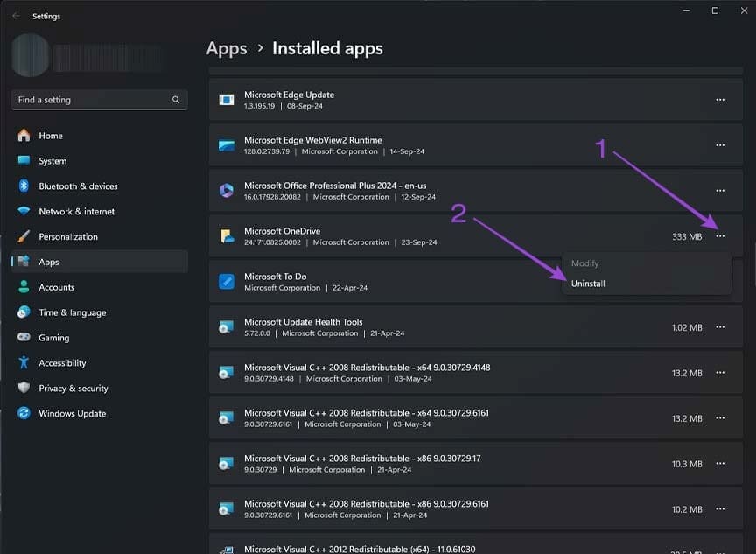
Task: Open System settings
Action: point(100,161)
